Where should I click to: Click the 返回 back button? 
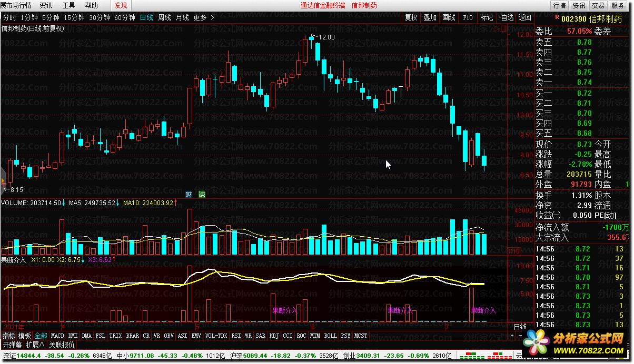524,17
